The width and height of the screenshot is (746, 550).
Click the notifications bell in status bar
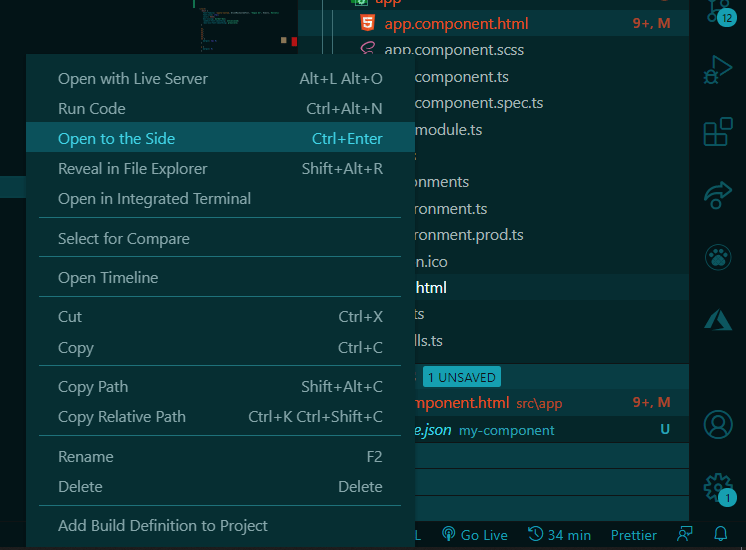pyautogui.click(x=721, y=535)
